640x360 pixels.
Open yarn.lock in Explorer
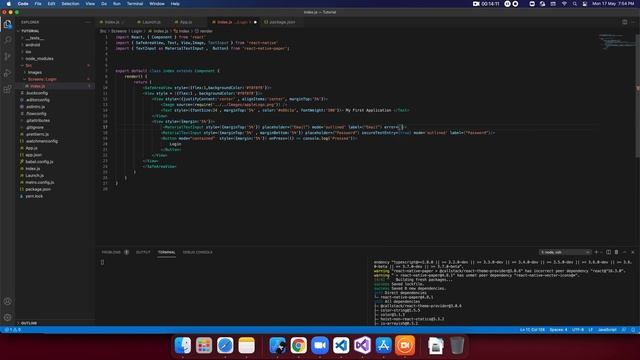click(55, 196)
